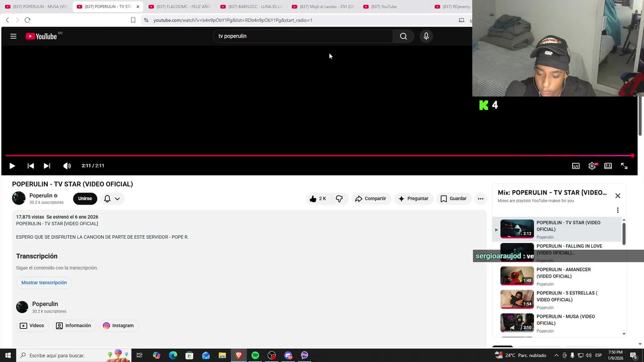Screen dimensions: 644x362
Task: Switch to BABYLOCC - LUNA ES tab
Action: click(252, 7)
